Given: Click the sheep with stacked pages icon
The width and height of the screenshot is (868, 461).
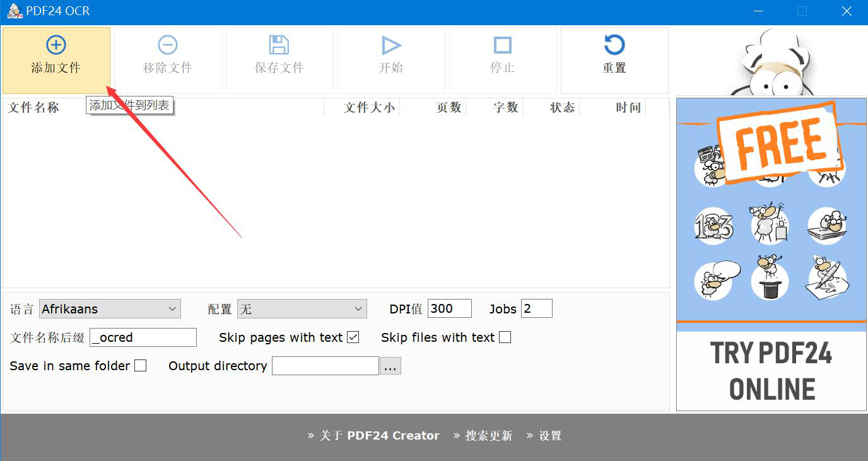Looking at the screenshot, I should [827, 226].
